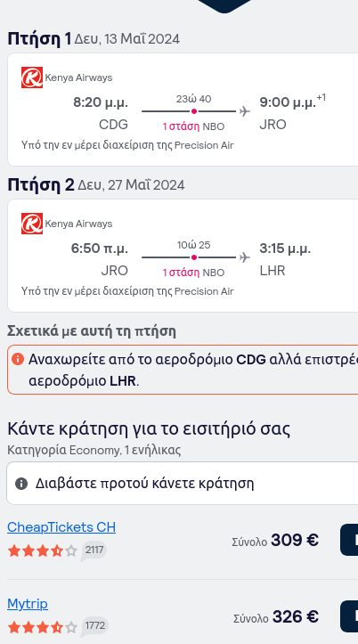This screenshot has width=358, height=644.
Task: Expand Flight 2 JRO to LHR card details
Action: coord(183,256)
